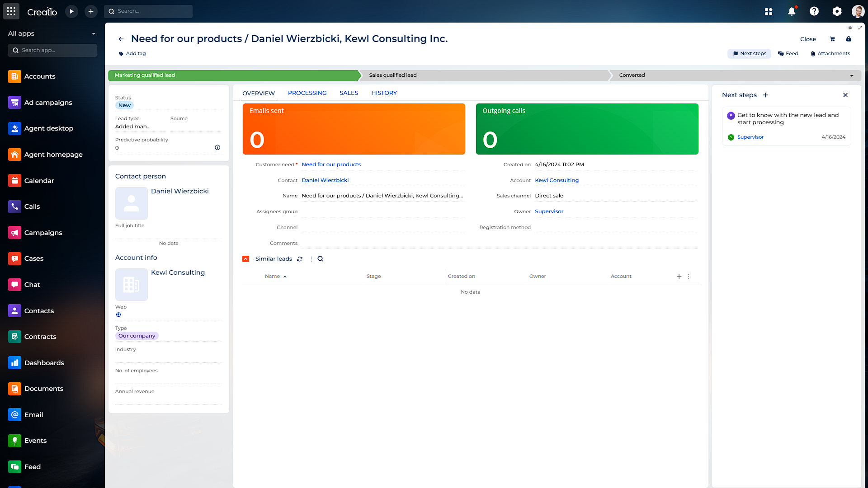Open Daniel Wierzbicki contact link in form
This screenshot has width=868, height=488.
pyautogui.click(x=325, y=180)
